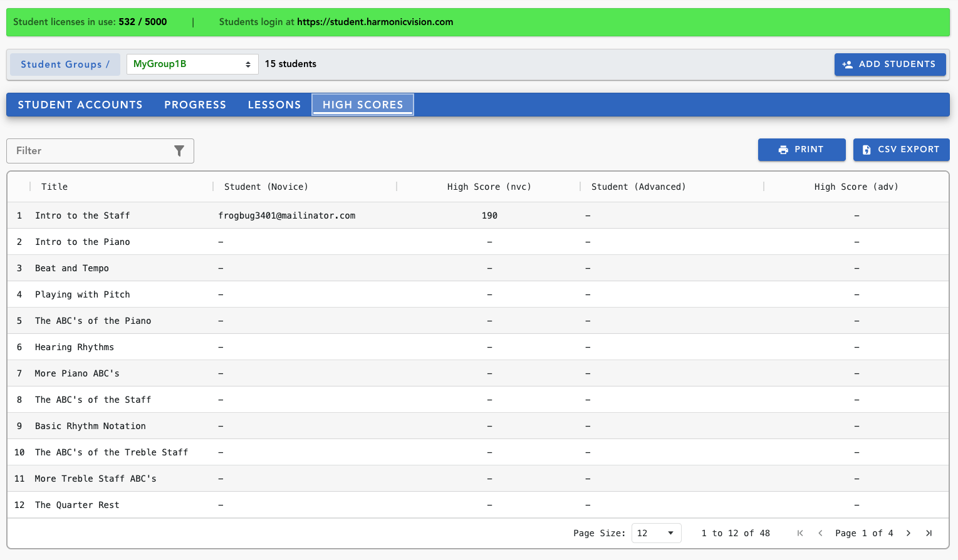Focus the Filter input field
Image resolution: width=958 pixels, height=560 pixels.
[x=100, y=151]
